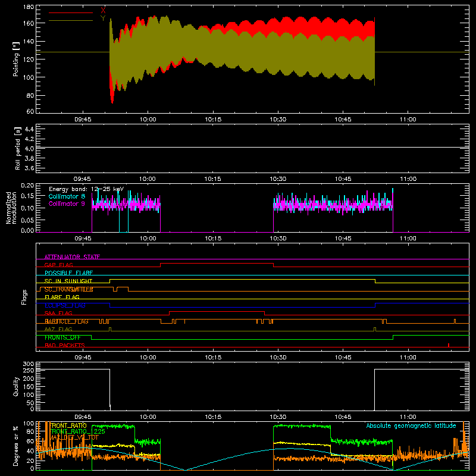
Task: Click the 180 tick on Pointing axis
Action: pyautogui.click(x=29, y=7)
